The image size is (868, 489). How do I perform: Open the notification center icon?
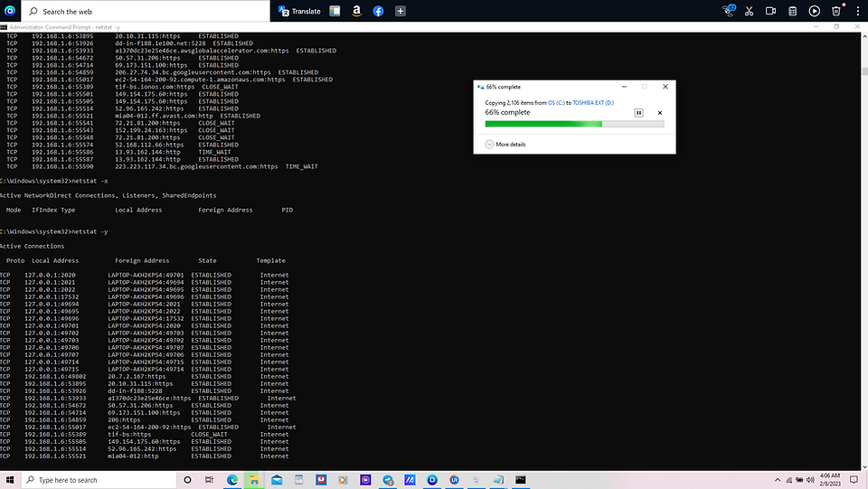point(854,480)
